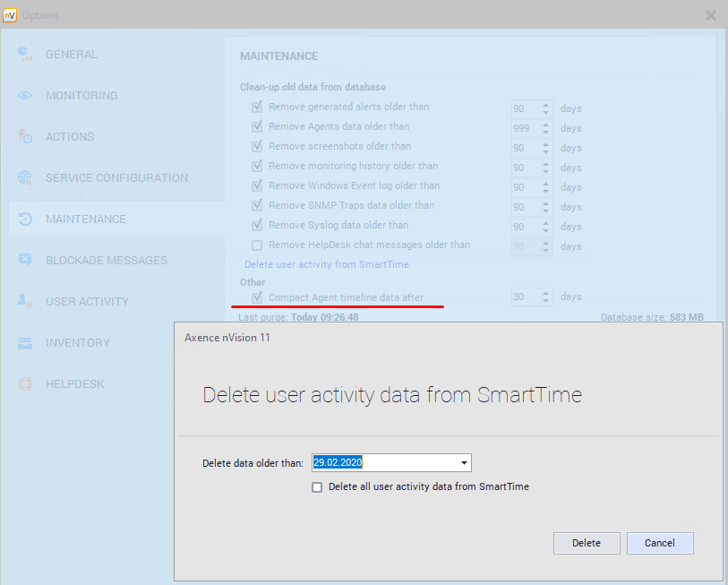The width and height of the screenshot is (728, 585).
Task: Follow the Delete user activity from SmartTime link
Action: click(327, 265)
